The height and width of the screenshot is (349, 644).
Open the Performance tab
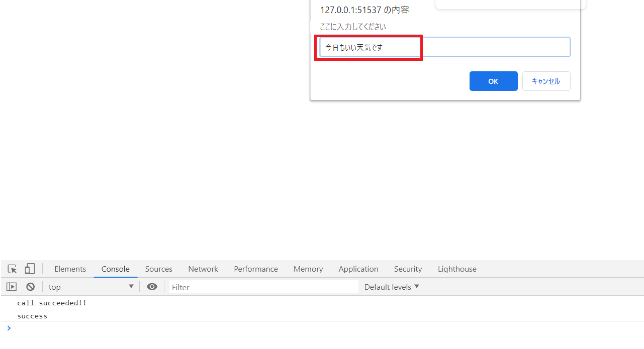[255, 269]
